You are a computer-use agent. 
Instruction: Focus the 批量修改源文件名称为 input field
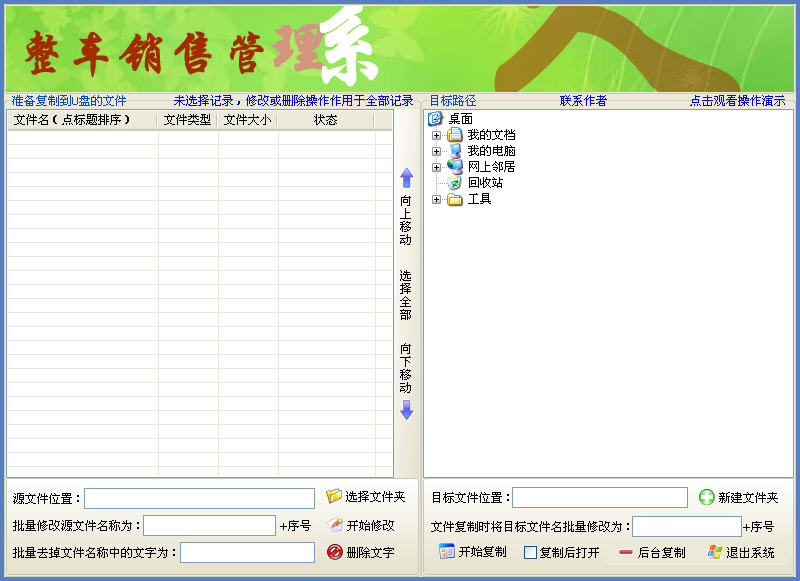pos(209,525)
